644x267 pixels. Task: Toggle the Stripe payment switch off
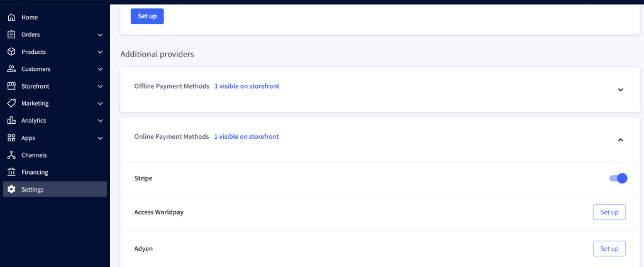618,178
